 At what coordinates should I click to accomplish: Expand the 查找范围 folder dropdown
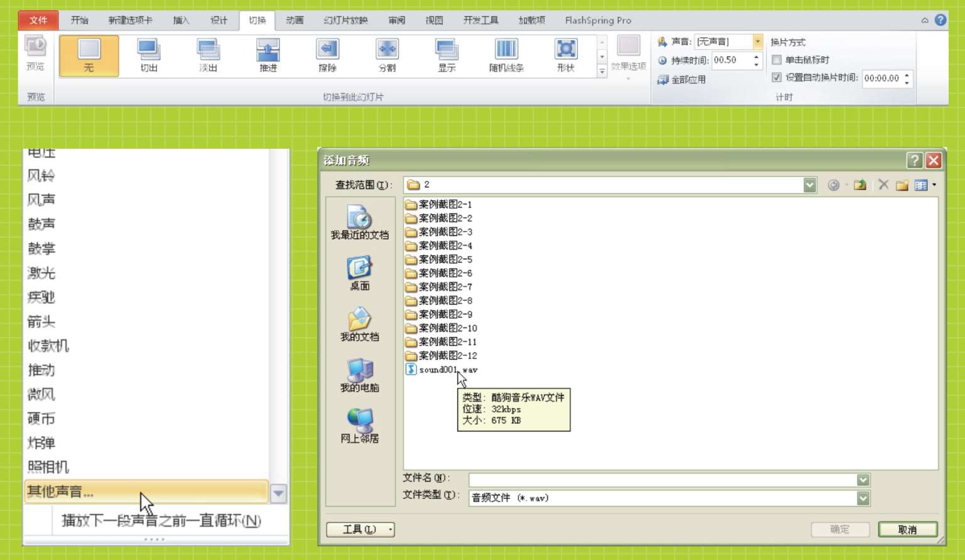pyautogui.click(x=809, y=185)
